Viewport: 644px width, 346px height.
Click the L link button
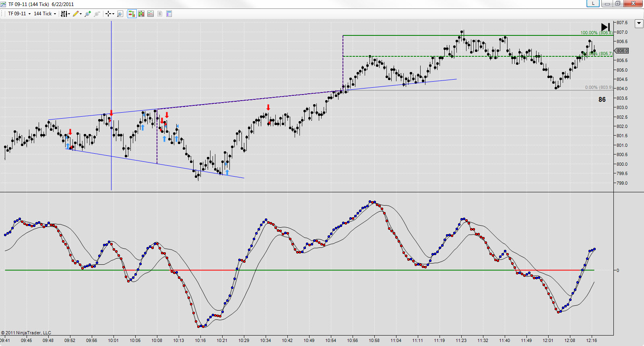(x=593, y=4)
